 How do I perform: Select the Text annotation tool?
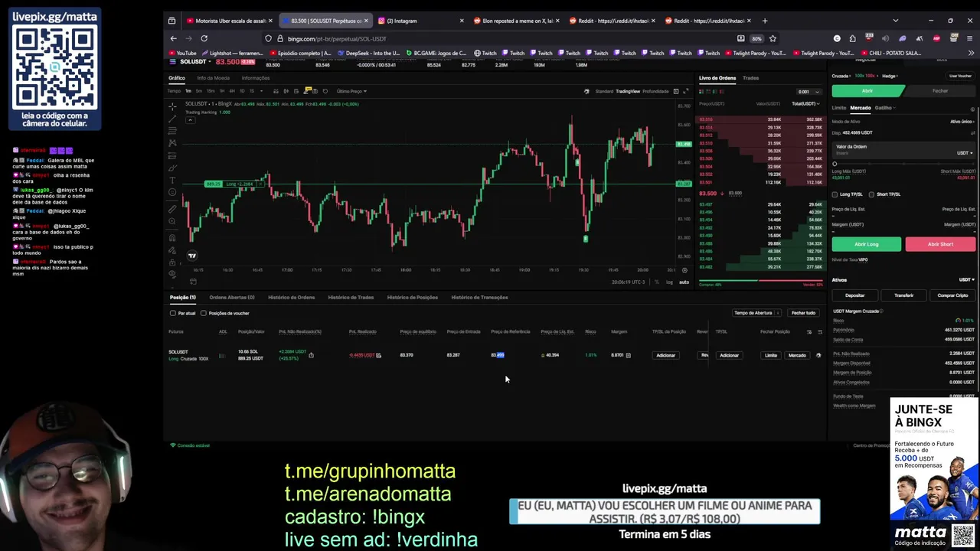click(x=172, y=181)
